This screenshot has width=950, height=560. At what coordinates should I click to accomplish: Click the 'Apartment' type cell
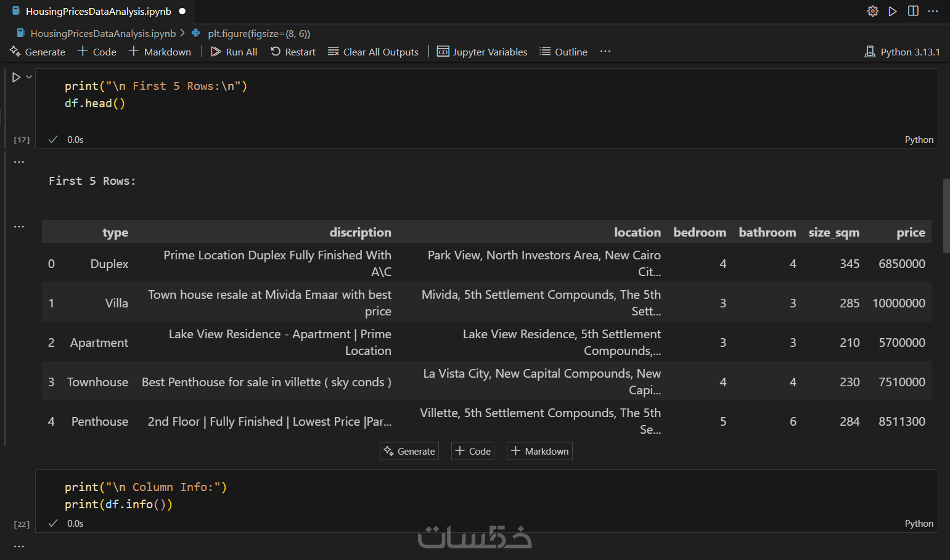point(99,343)
